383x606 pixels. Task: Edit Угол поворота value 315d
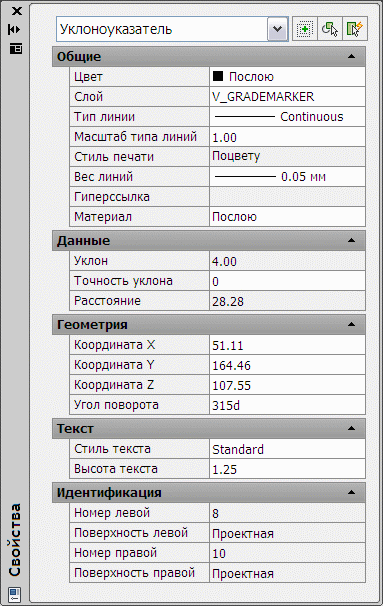pos(288,405)
